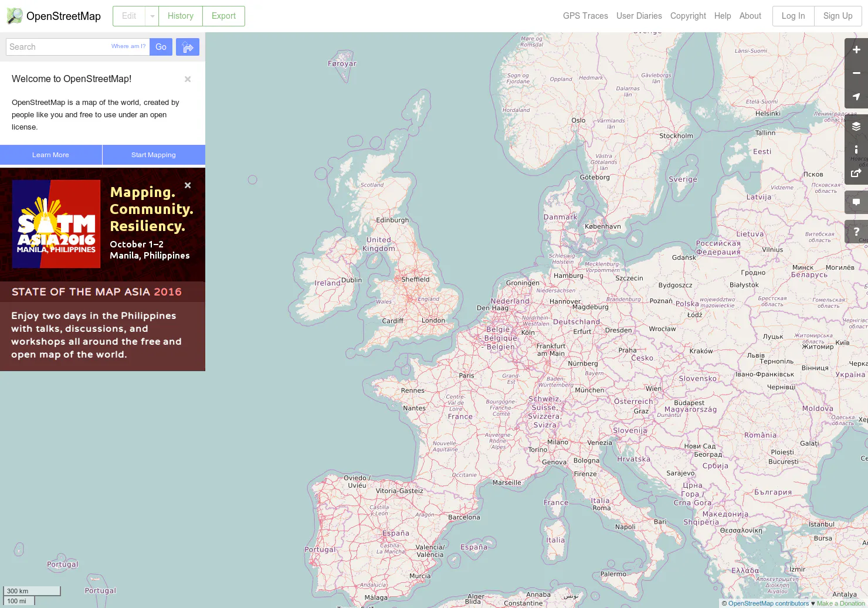This screenshot has height=608, width=868.
Task: Click the Where am I? link
Action: click(x=128, y=46)
